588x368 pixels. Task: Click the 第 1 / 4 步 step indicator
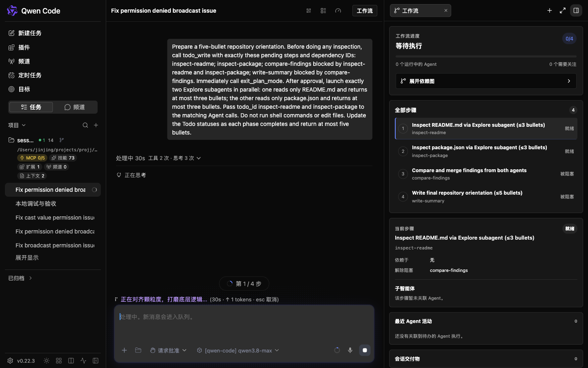click(x=244, y=284)
